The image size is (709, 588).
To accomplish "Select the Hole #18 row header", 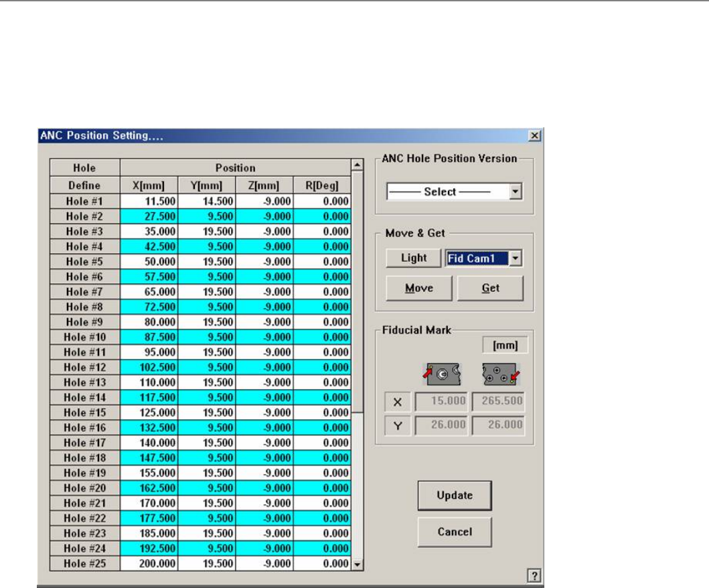I will pyautogui.click(x=84, y=457).
